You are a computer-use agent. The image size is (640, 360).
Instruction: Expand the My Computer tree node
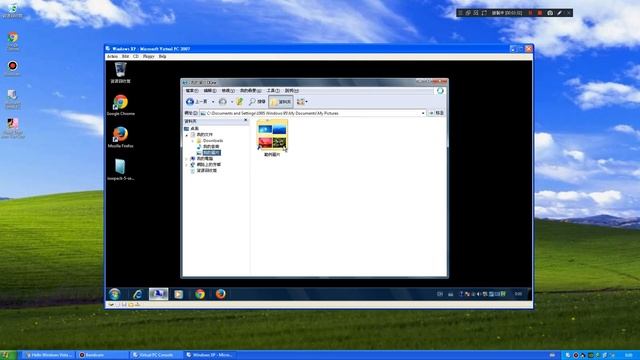click(187, 159)
